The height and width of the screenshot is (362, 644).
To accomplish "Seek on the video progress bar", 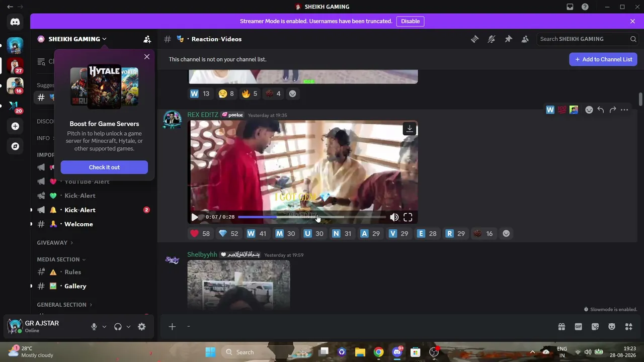I will 312,217.
